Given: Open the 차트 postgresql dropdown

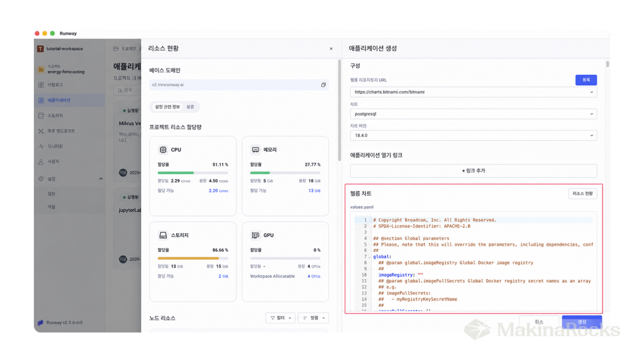Looking at the screenshot, I should (473, 114).
